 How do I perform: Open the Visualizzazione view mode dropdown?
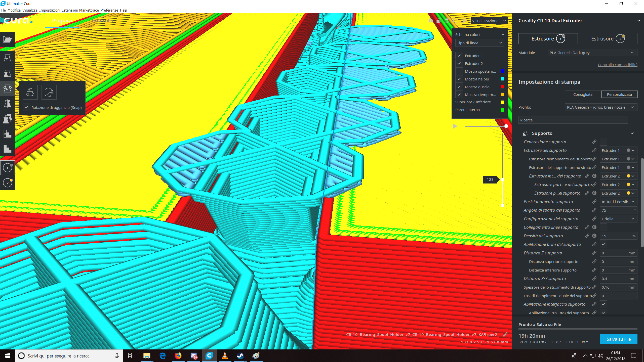coord(489,21)
